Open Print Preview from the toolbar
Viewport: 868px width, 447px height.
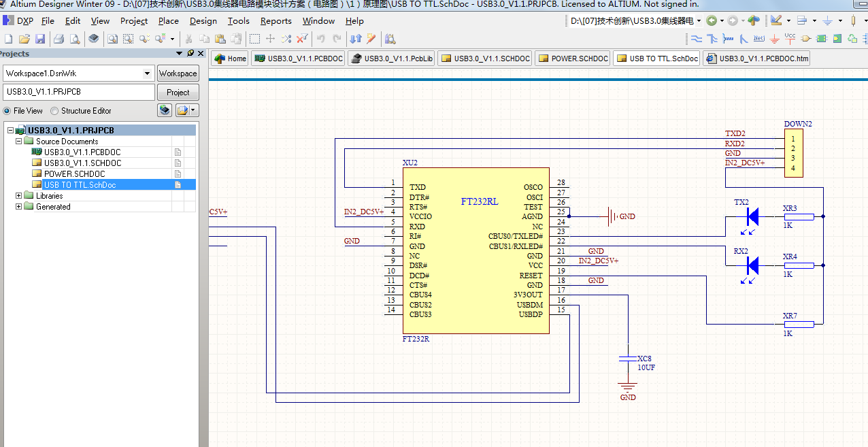click(74, 39)
